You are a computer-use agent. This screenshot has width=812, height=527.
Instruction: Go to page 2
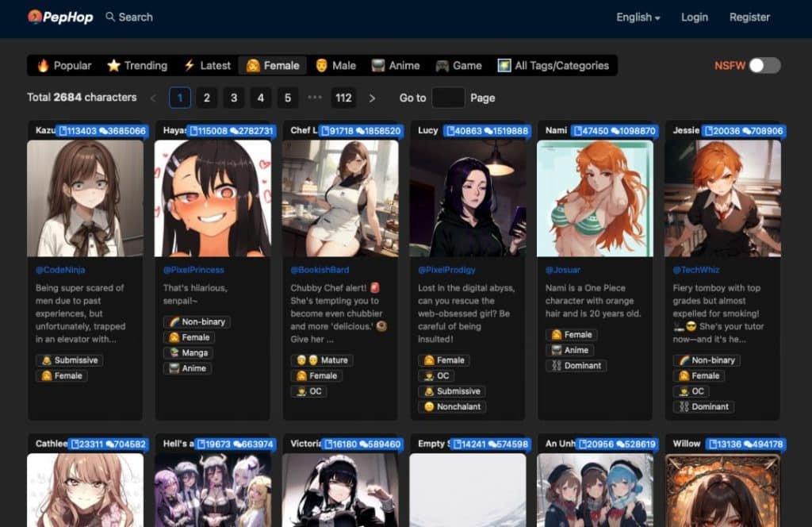click(x=207, y=98)
